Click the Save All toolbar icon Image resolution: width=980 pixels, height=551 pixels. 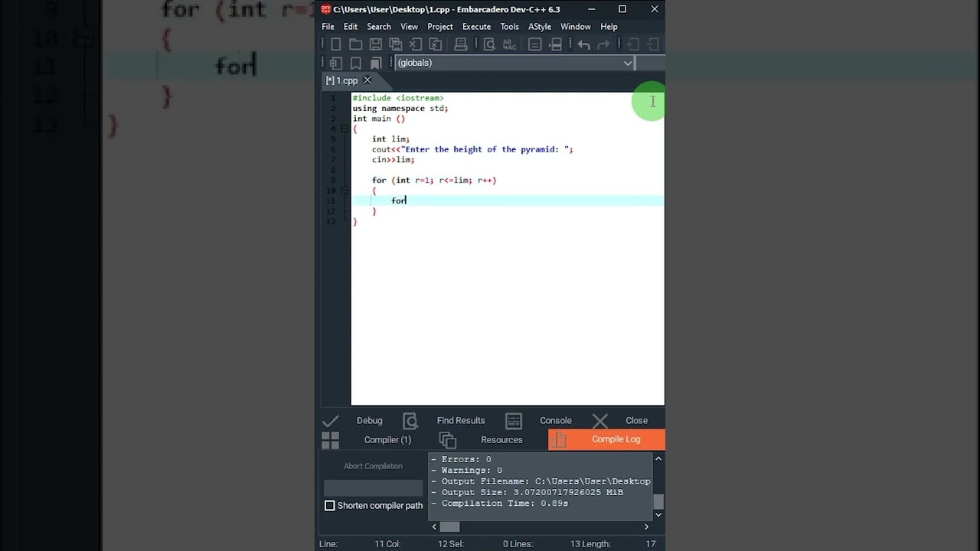(396, 44)
